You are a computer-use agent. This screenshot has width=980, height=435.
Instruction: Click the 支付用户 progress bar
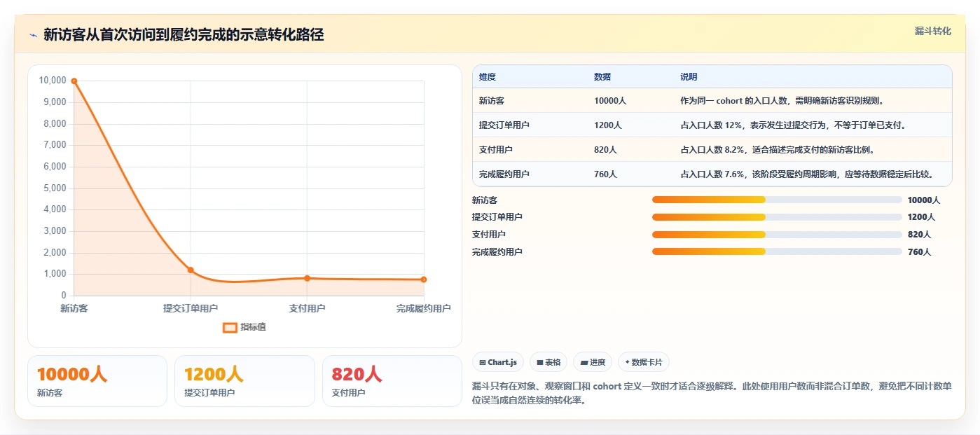pyautogui.click(x=777, y=235)
